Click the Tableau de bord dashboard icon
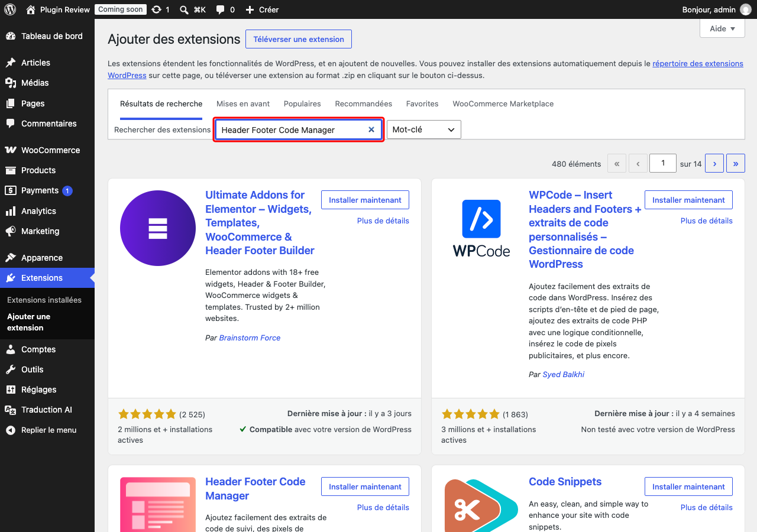757x532 pixels. (11, 36)
